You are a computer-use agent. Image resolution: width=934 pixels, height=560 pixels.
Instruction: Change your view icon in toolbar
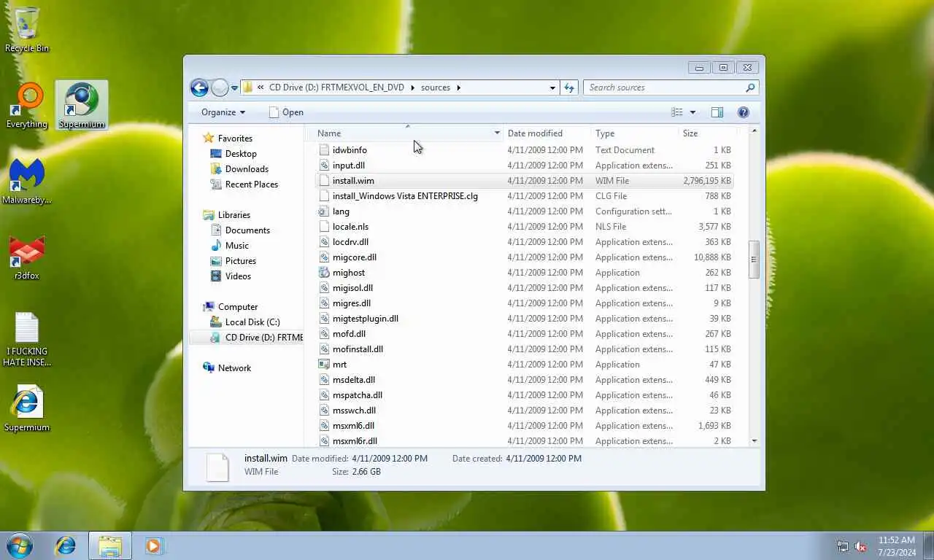click(x=677, y=112)
